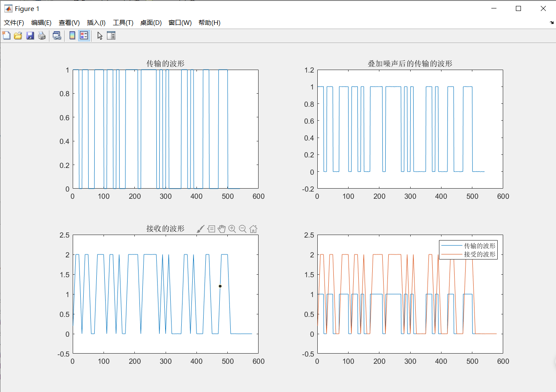Screen dimensions: 556x392
Task: Open the 桌面(D) menu
Action: pos(151,23)
